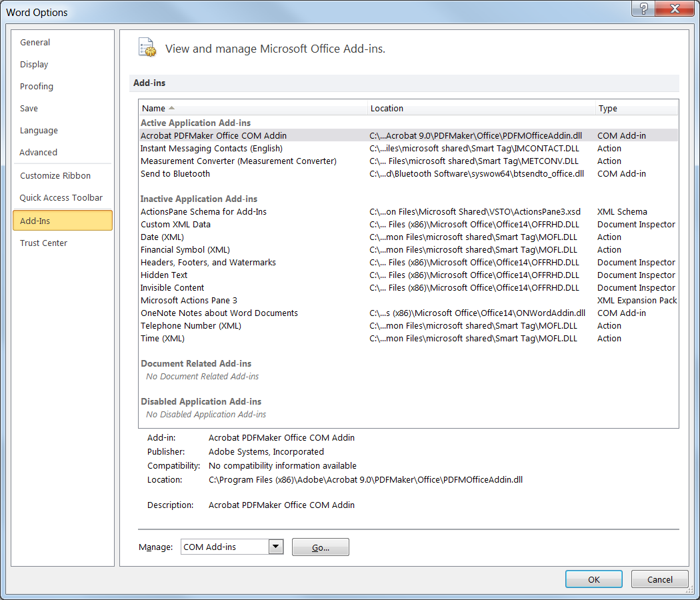Click the Manage COM Add-ins combo box
This screenshot has width=700, height=600.
click(232, 547)
